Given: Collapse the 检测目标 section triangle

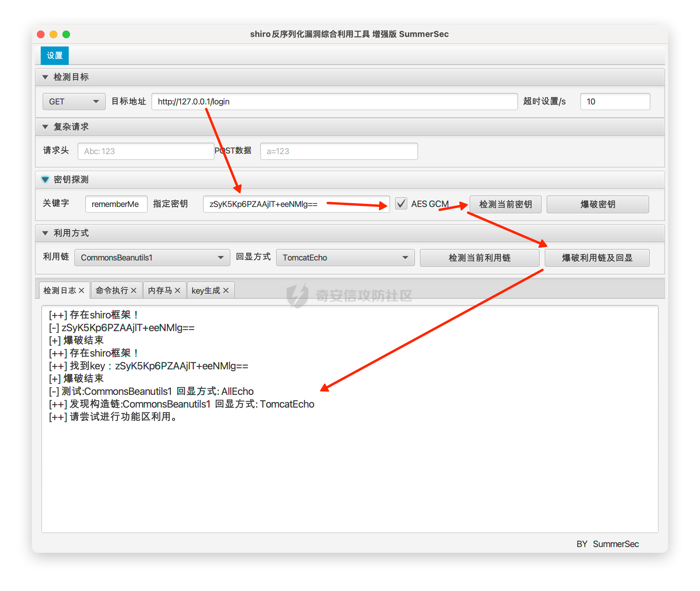Looking at the screenshot, I should 45,77.
